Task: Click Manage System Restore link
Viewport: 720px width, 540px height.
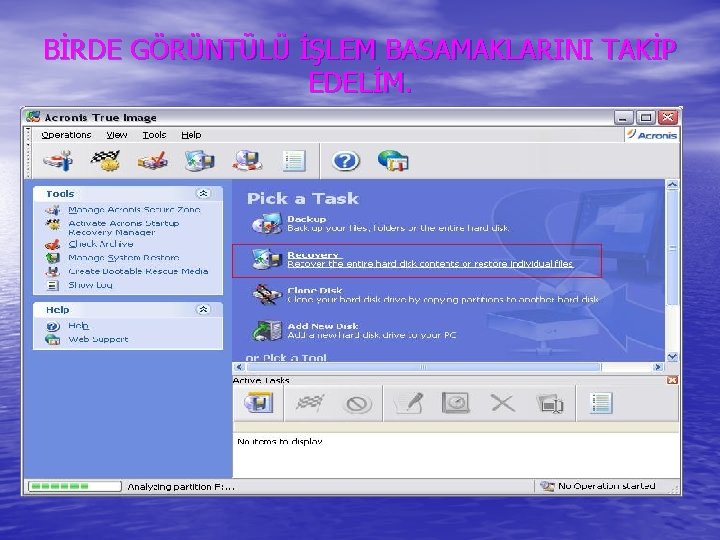Action: click(x=124, y=258)
